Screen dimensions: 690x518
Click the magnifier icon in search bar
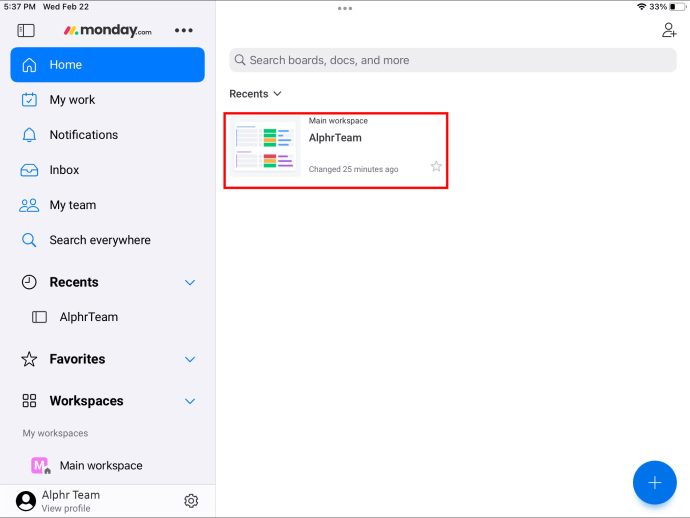(x=240, y=60)
